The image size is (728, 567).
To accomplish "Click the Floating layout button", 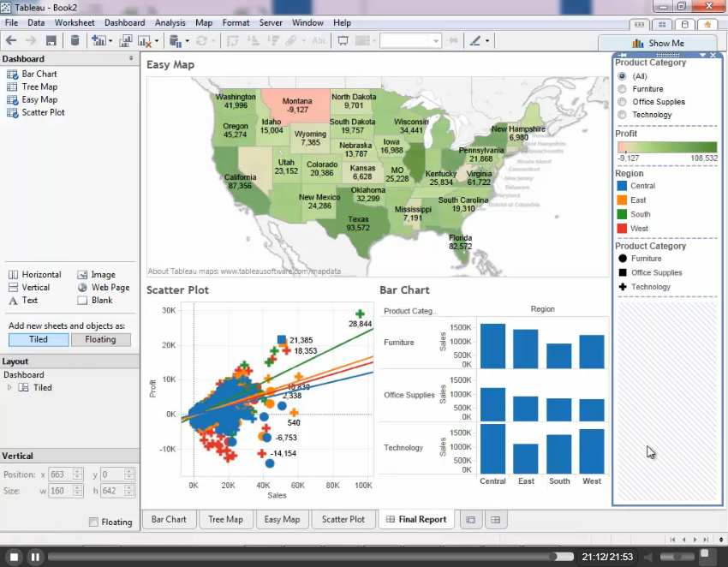I will pos(100,339).
